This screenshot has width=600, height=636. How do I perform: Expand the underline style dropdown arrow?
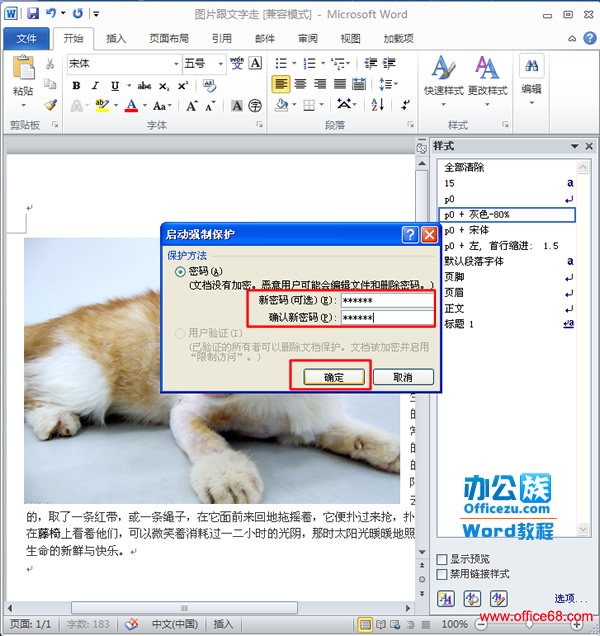tap(129, 86)
